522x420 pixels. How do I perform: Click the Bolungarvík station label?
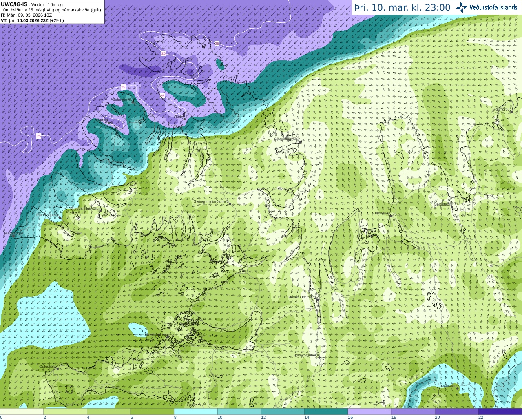pos(122,99)
